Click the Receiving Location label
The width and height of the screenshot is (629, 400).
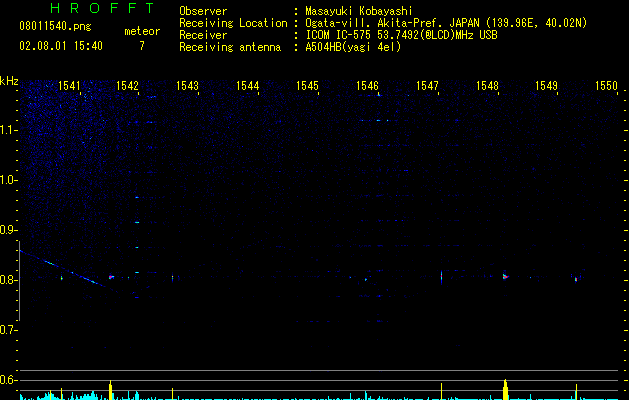[233, 23]
